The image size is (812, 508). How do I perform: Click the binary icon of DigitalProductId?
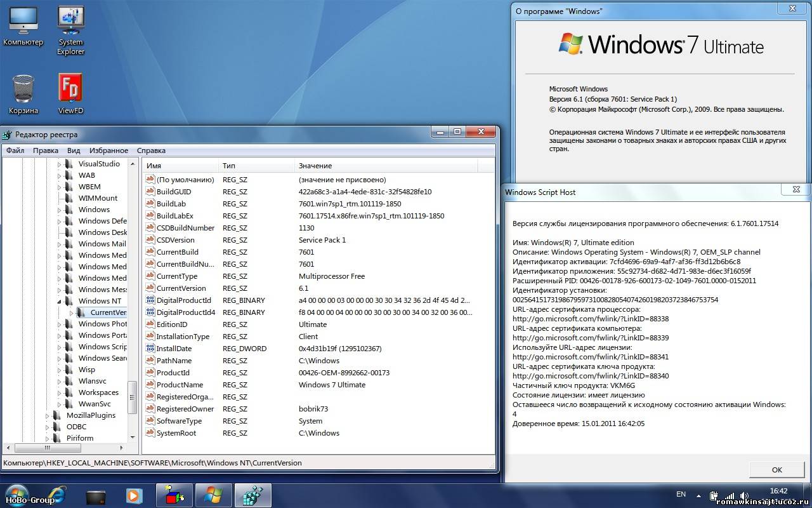tap(150, 300)
